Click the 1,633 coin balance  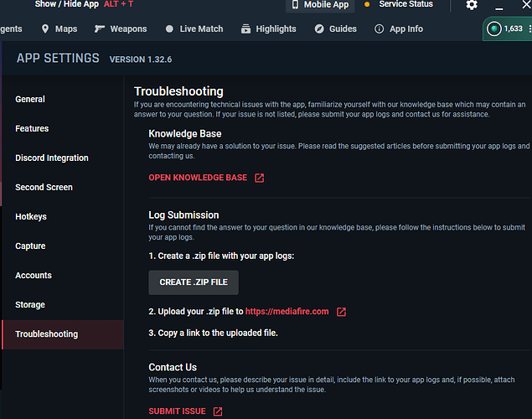[x=513, y=28]
